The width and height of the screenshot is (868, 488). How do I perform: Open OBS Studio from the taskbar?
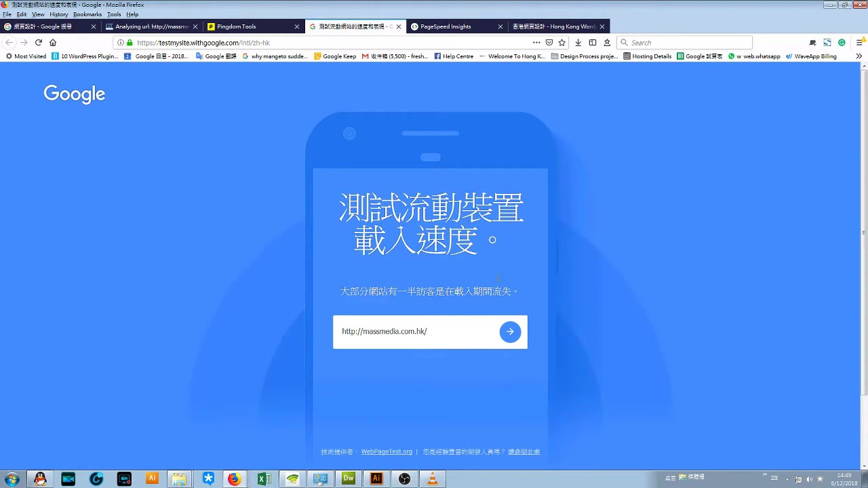click(x=404, y=479)
